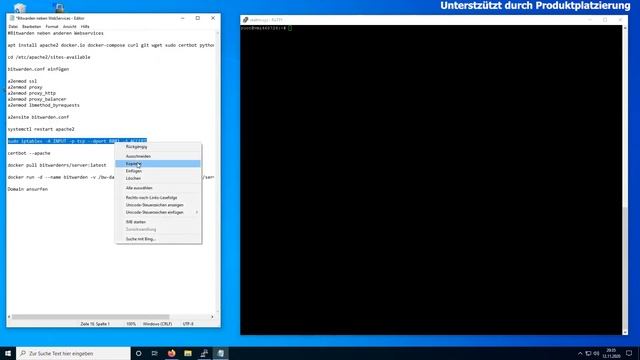Click the line 'certbot --apache'

tap(29, 153)
